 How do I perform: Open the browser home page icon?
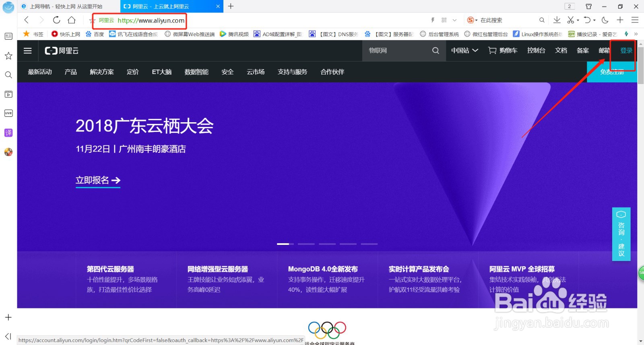72,20
